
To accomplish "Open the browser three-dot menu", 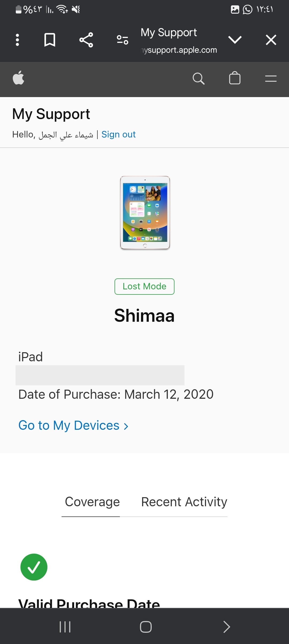I will [17, 40].
